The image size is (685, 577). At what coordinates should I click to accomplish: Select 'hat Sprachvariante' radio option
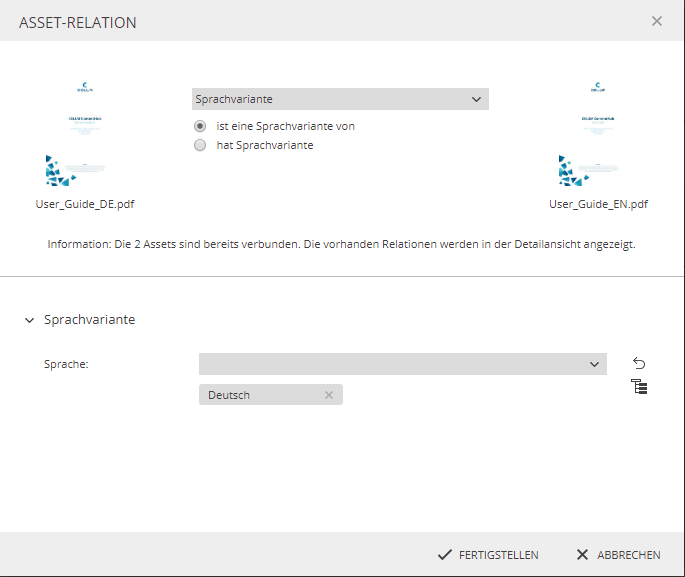[x=200, y=145]
